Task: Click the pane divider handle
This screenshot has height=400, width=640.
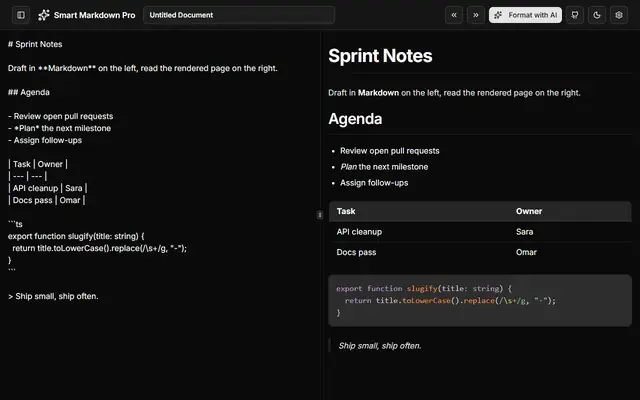Action: (320, 215)
